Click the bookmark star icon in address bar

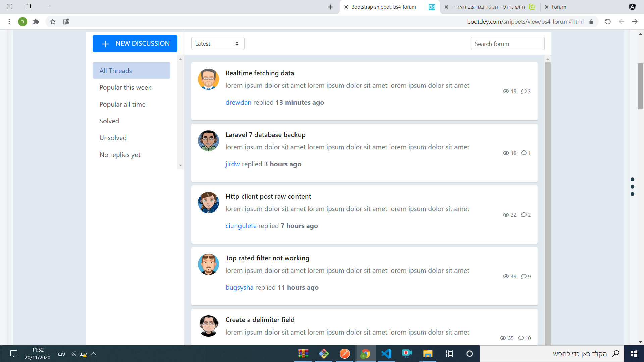[x=53, y=22]
